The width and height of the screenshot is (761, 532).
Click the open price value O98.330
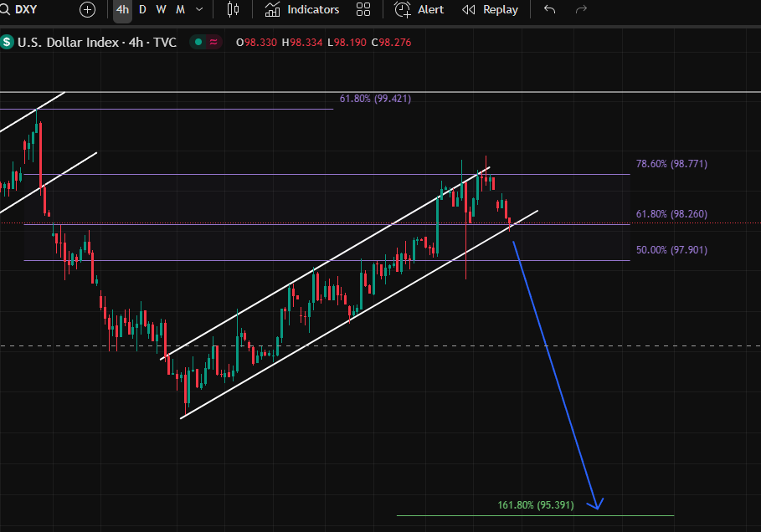pos(256,42)
